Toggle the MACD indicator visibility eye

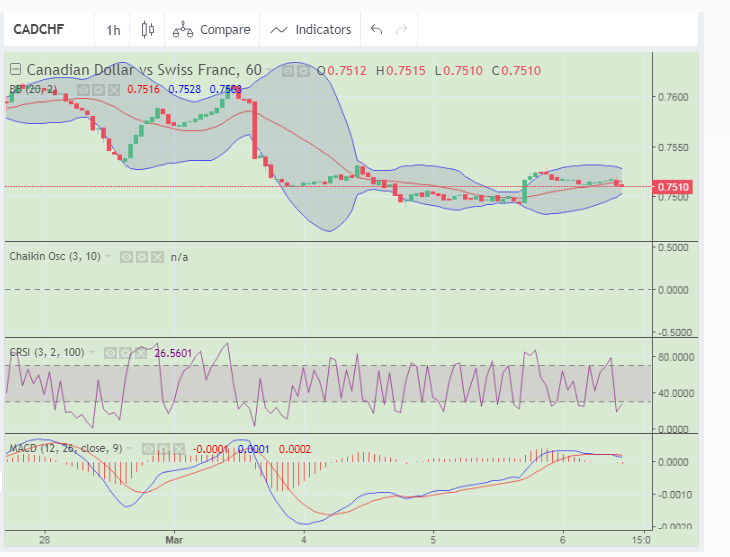(x=149, y=448)
